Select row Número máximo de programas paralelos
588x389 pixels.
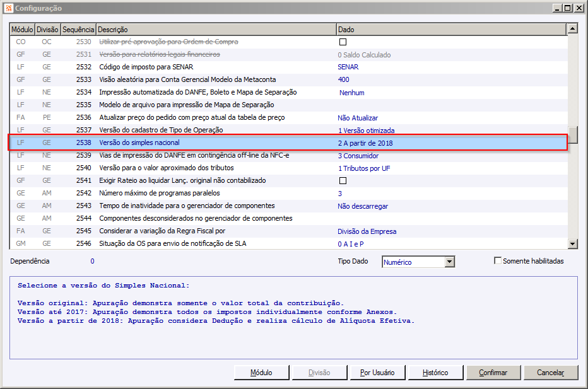point(288,194)
